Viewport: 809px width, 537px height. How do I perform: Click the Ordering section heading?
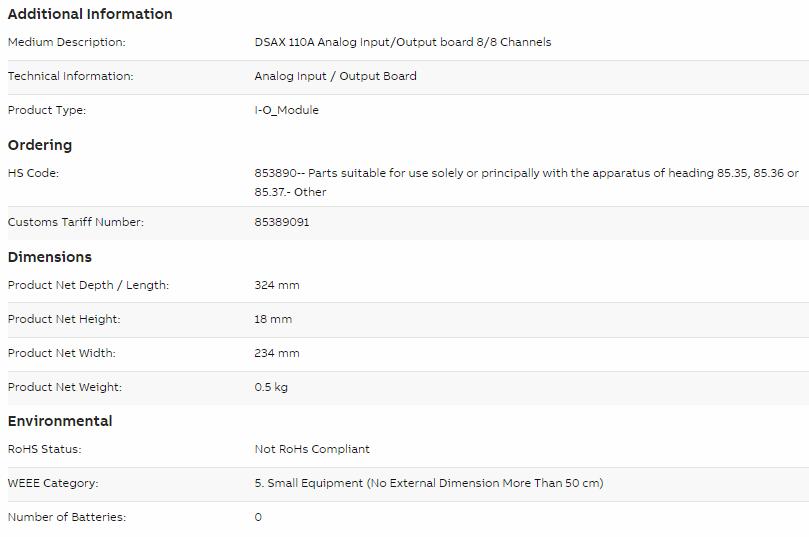click(x=40, y=145)
